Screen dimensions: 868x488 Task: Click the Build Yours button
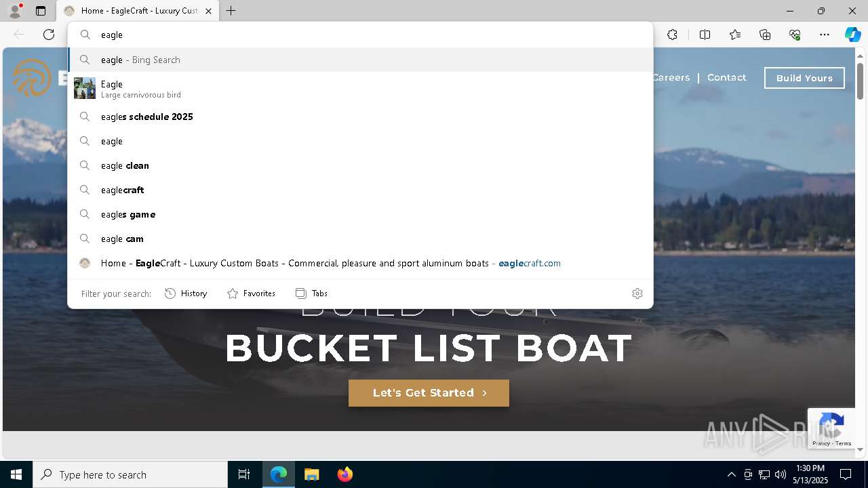(x=804, y=78)
